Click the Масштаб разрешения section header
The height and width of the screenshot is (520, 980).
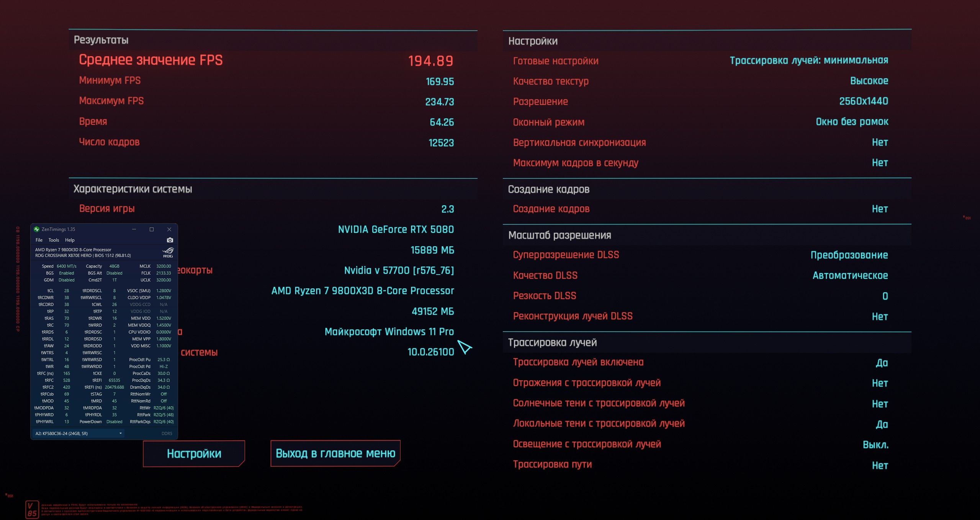coord(560,235)
